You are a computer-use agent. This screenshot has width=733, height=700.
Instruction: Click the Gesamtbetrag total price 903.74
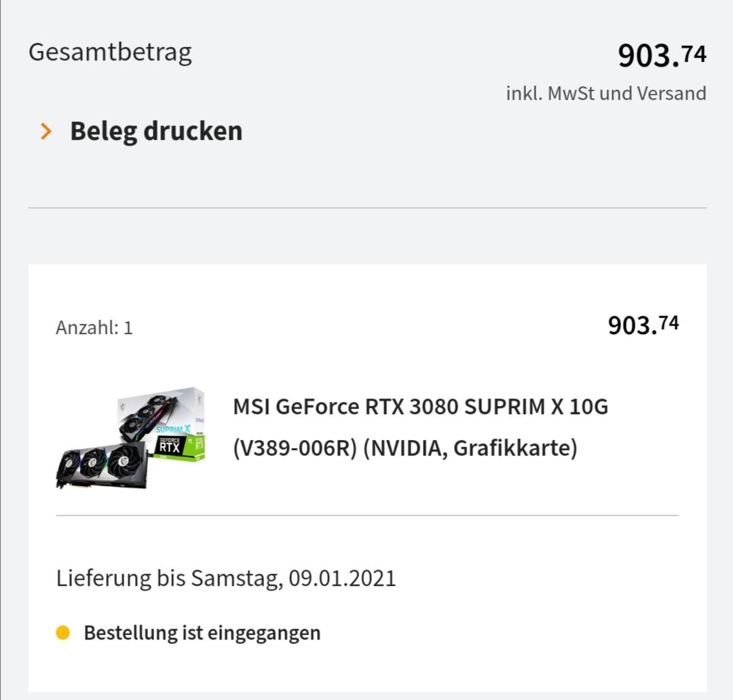[662, 55]
